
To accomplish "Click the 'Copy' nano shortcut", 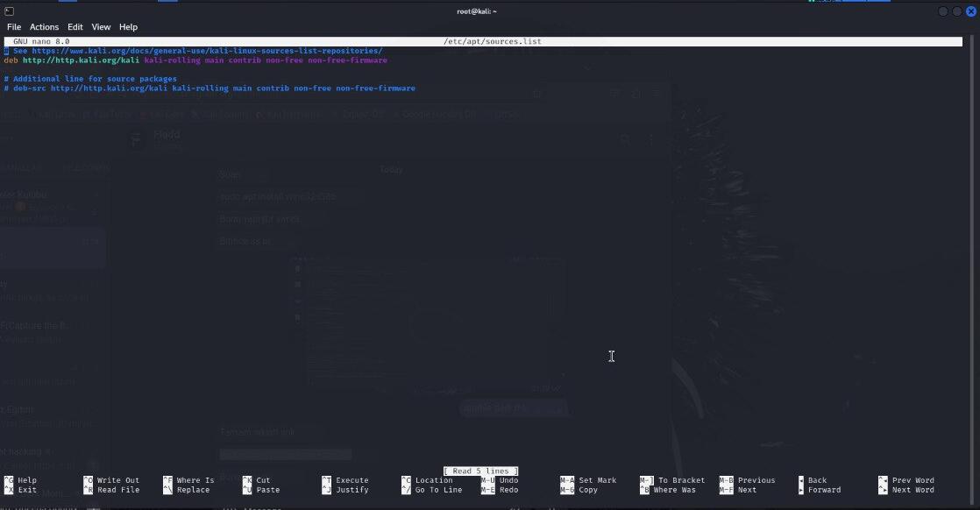I will coord(588,489).
